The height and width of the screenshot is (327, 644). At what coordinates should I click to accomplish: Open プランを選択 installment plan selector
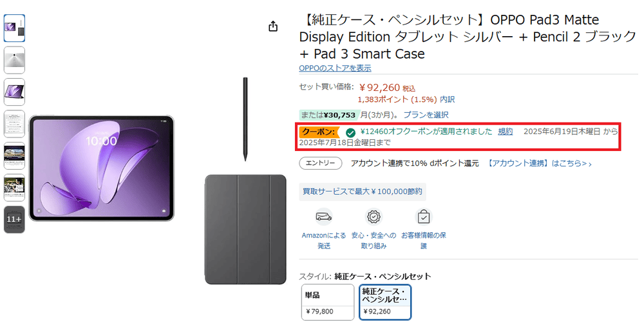[426, 115]
